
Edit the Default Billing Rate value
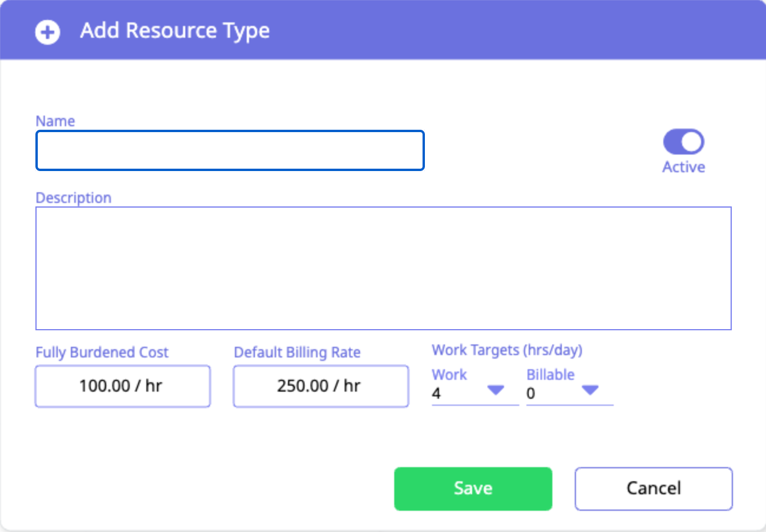point(321,386)
